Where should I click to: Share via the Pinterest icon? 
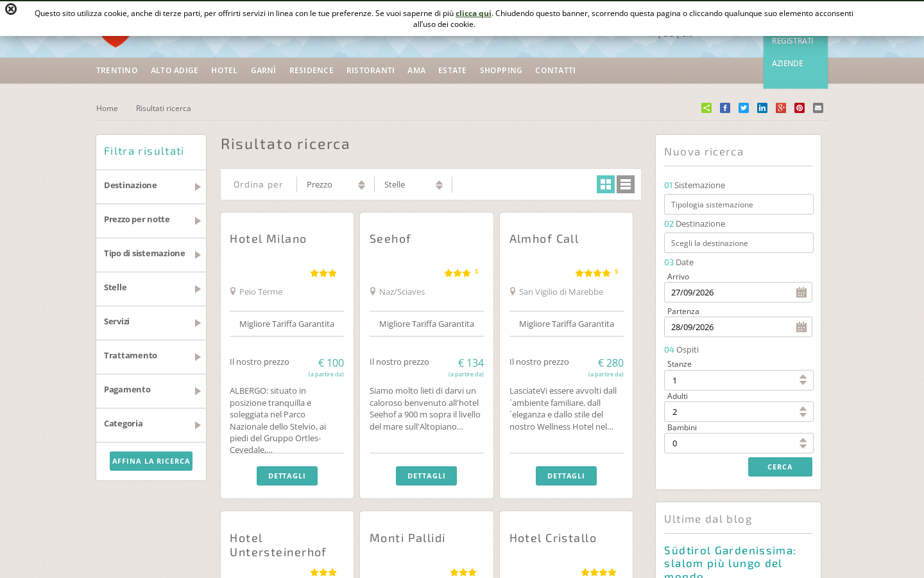(800, 108)
